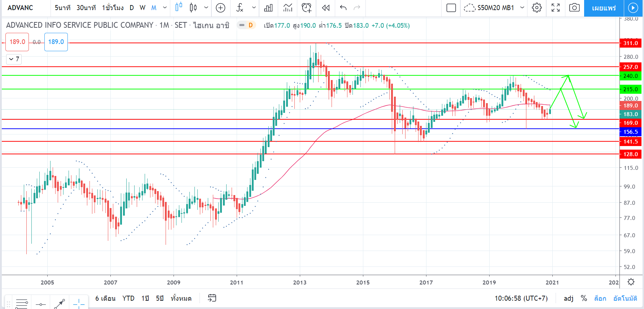Select the Fib retracement drawing tool
The width and height of the screenshot is (644, 309).
point(22,304)
